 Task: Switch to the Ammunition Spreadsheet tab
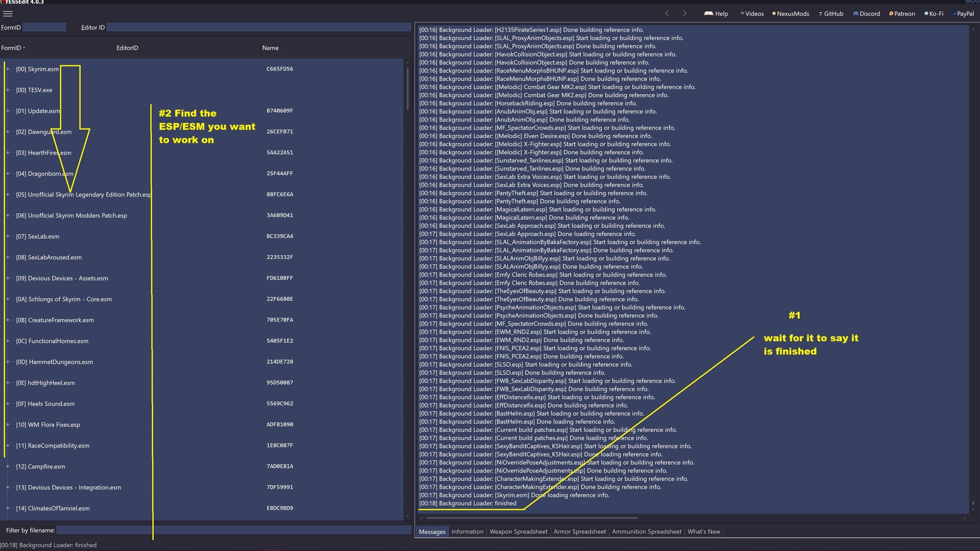pyautogui.click(x=646, y=532)
